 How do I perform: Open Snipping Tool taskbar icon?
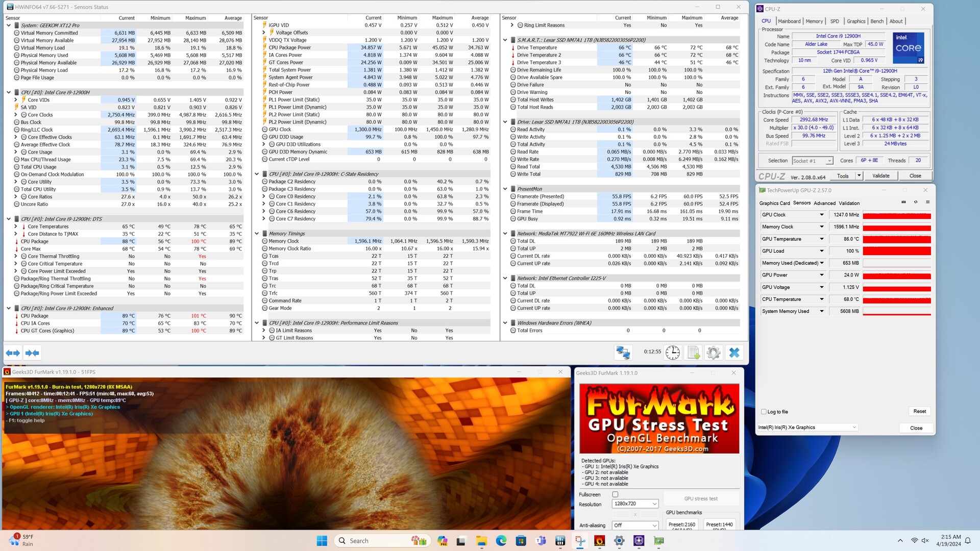[x=580, y=541]
